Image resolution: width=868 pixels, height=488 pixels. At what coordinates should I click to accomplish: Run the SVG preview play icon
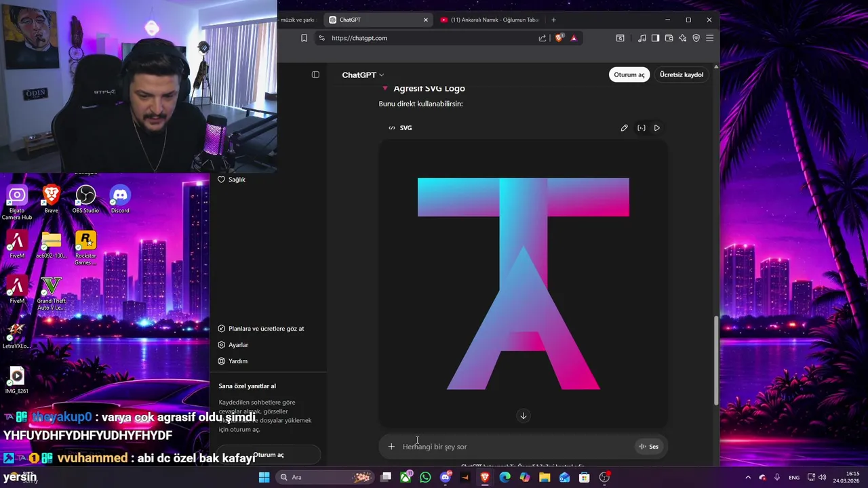(x=657, y=127)
